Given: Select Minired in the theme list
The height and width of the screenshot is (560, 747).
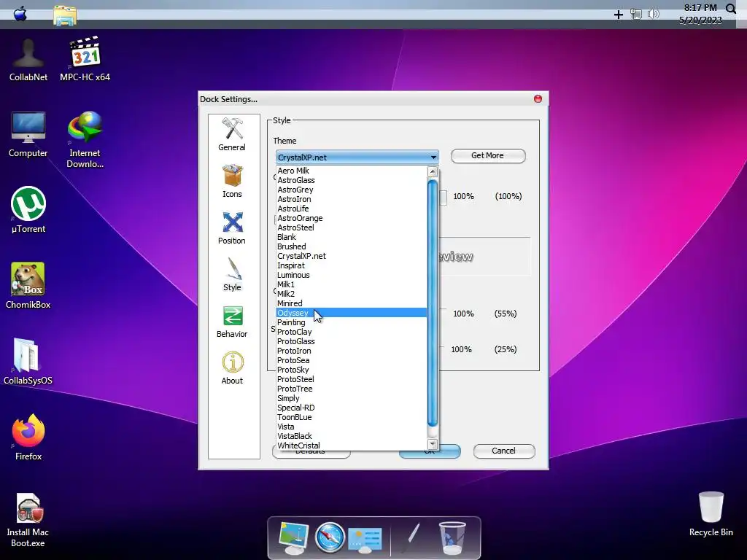Looking at the screenshot, I should [x=352, y=303].
